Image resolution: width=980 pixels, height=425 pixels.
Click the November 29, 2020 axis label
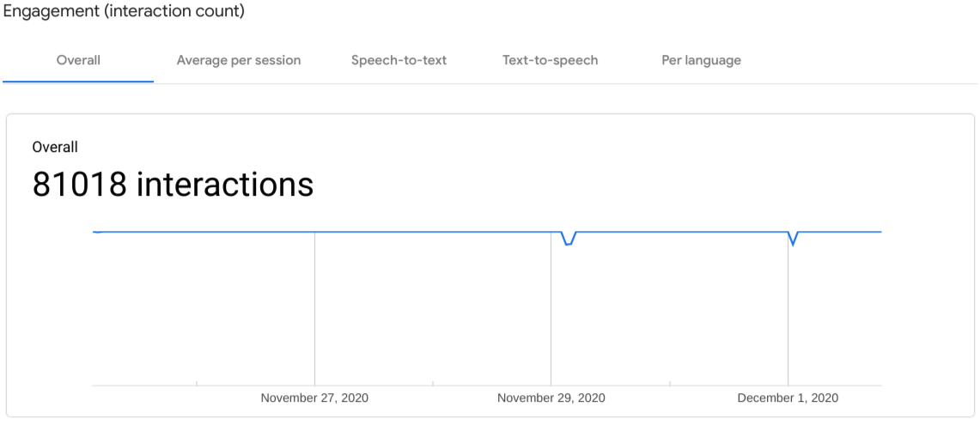coord(551,398)
